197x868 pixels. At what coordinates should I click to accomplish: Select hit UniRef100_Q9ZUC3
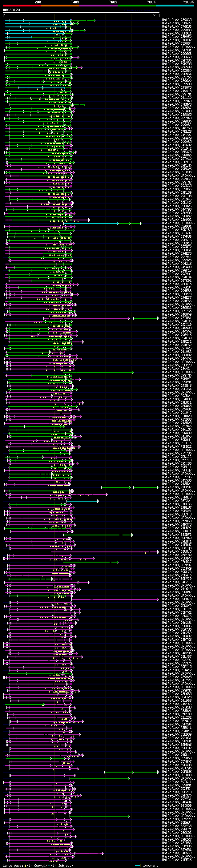click(x=177, y=179)
